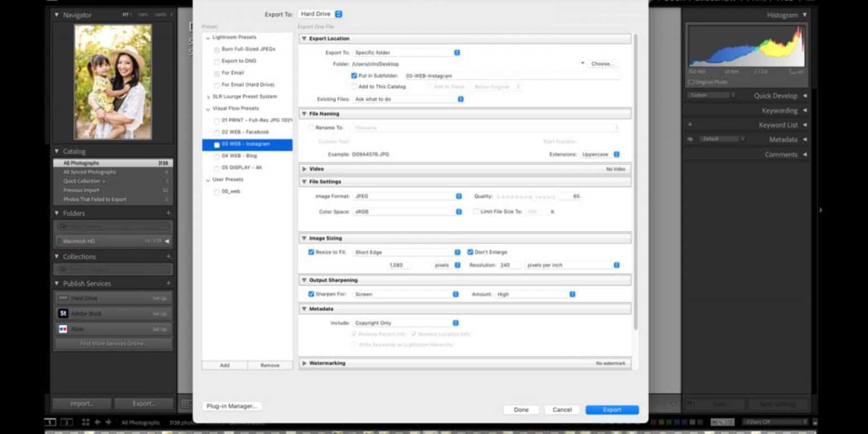Click the blue Export button
The height and width of the screenshot is (434, 868).
pyautogui.click(x=612, y=409)
